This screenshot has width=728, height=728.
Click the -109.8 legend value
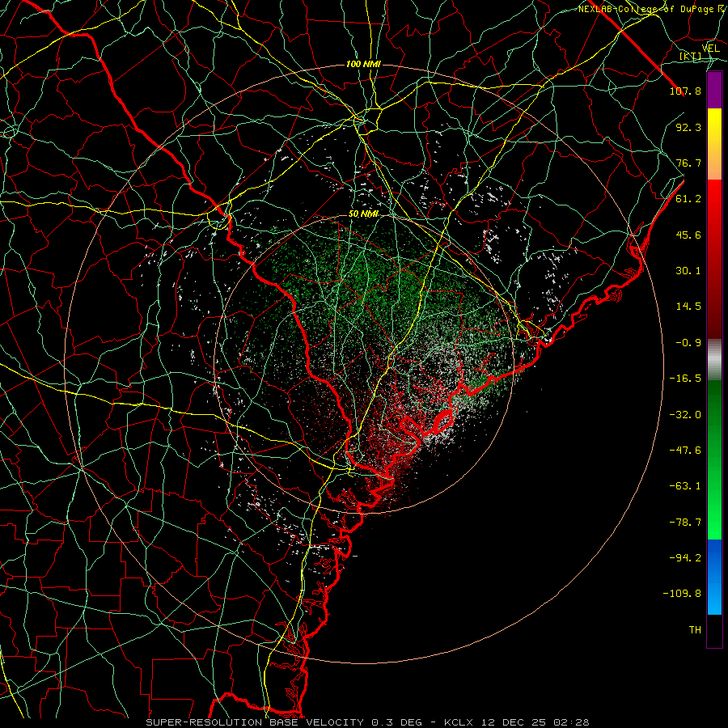[682, 594]
